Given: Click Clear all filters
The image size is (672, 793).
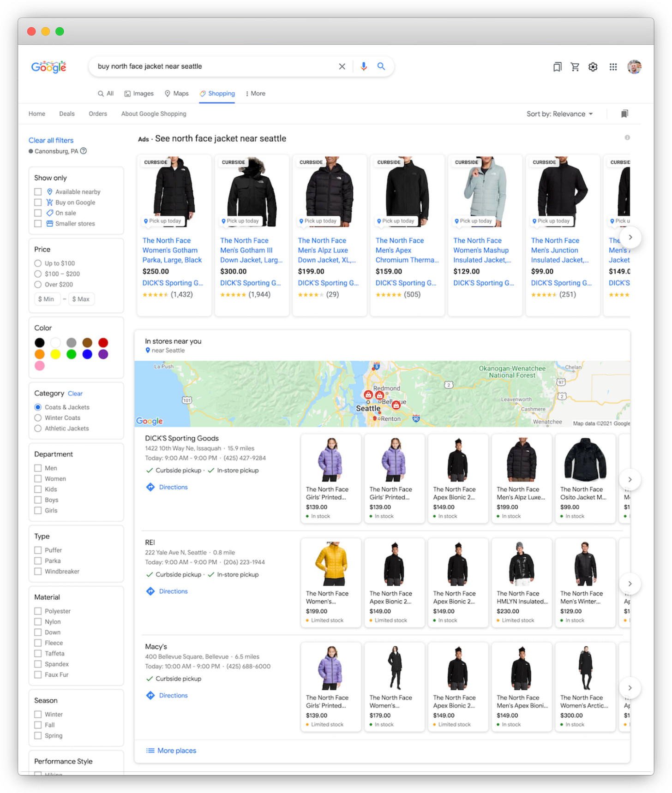Looking at the screenshot, I should (x=51, y=140).
